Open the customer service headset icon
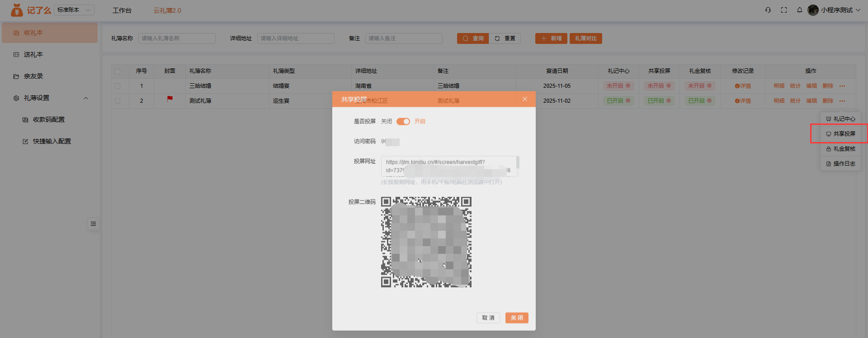 [768, 10]
